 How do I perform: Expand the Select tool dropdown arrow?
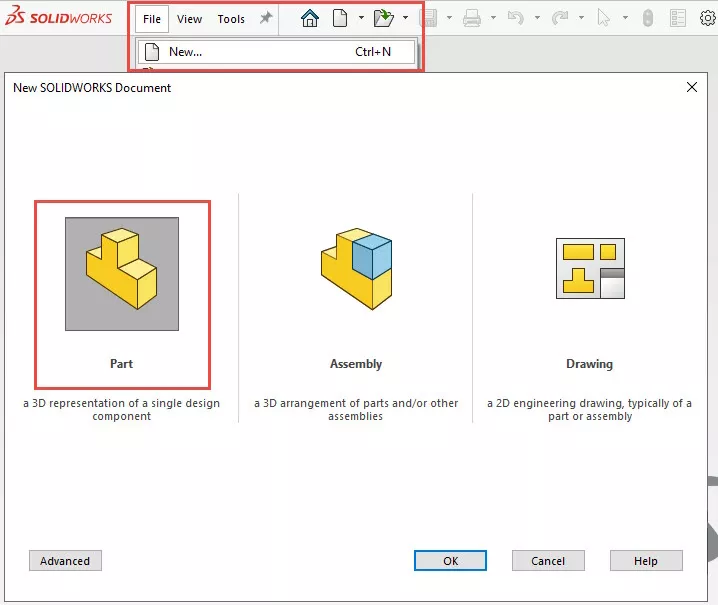[x=625, y=18]
